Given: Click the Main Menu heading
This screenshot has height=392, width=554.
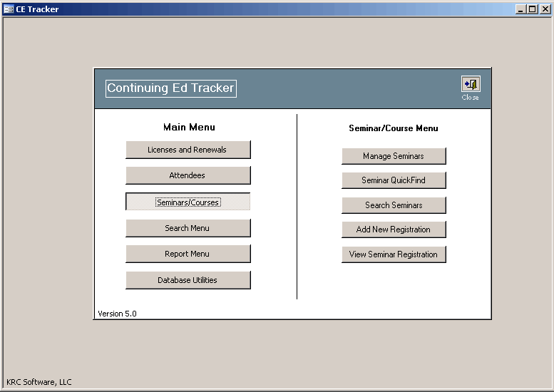Looking at the screenshot, I should pyautogui.click(x=189, y=127).
